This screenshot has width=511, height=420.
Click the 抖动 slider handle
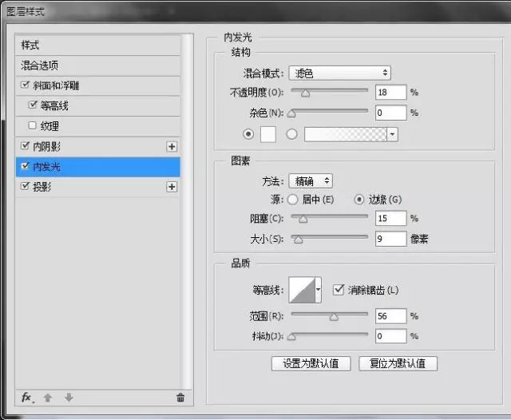(x=291, y=337)
